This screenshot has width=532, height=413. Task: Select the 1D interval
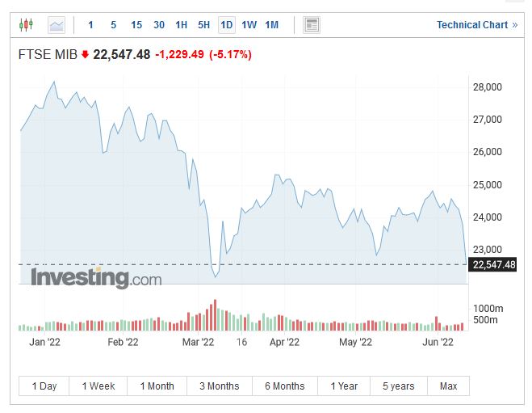point(227,25)
